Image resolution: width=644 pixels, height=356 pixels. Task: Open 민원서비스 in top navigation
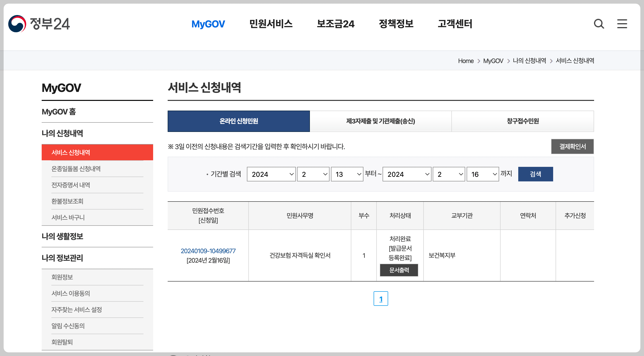click(x=271, y=24)
